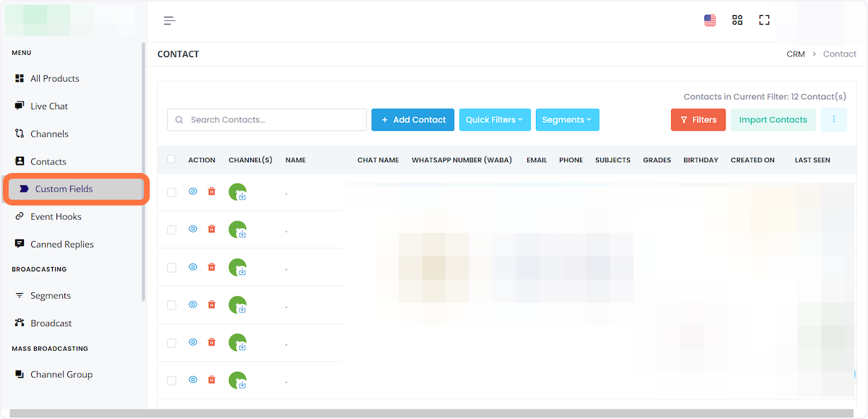
Task: View third contact via eye icon
Action: 193,266
